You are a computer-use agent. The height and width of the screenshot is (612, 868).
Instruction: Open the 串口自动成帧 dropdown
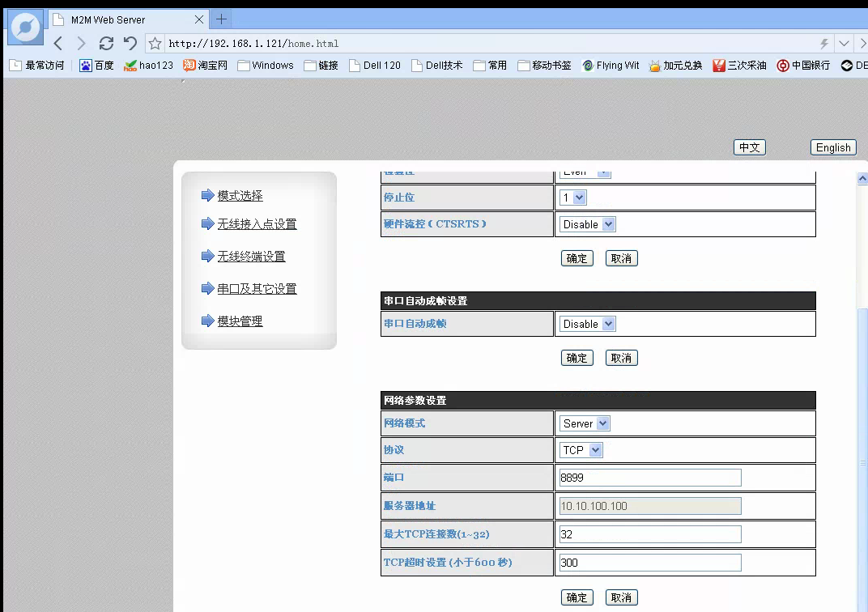(587, 324)
